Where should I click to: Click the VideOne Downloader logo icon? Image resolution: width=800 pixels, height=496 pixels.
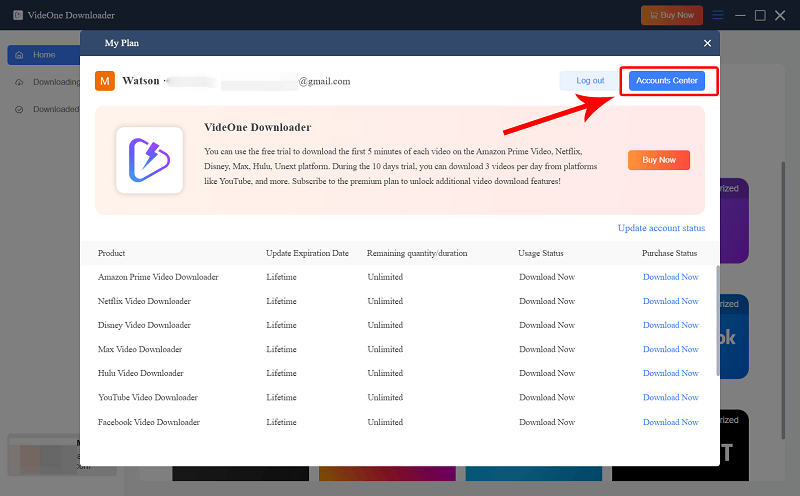[x=149, y=159]
